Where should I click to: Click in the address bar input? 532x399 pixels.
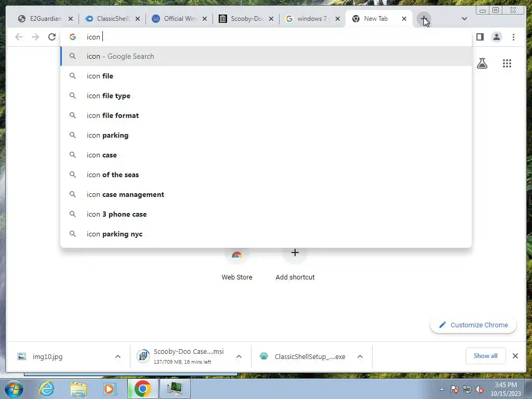pyautogui.click(x=265, y=37)
